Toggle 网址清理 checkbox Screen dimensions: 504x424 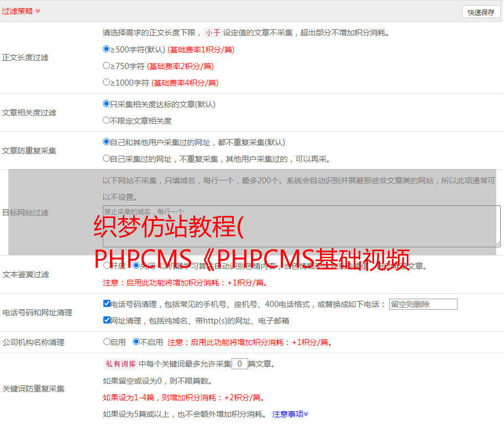[x=107, y=320]
